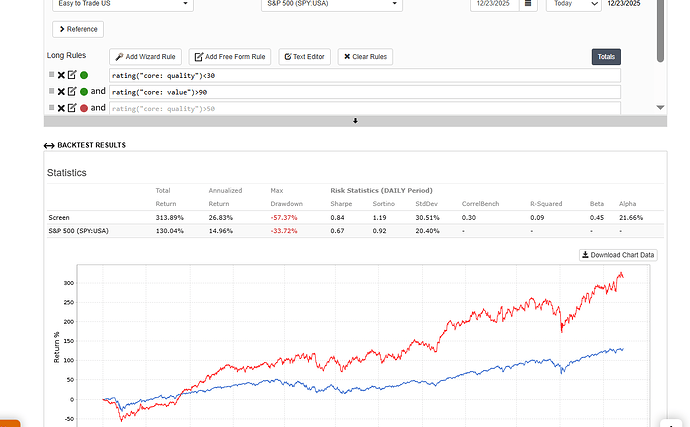
Task: Expand the Reference section
Action: point(78,29)
